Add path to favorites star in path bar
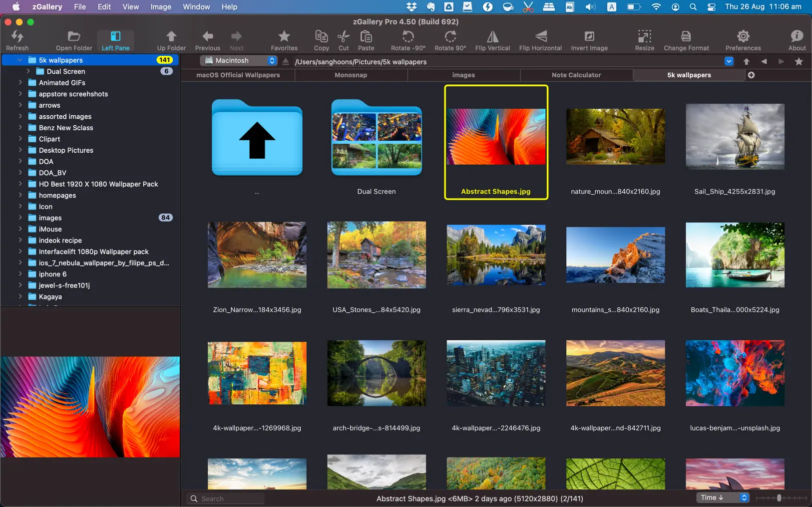The height and width of the screenshot is (507, 812). [799, 61]
